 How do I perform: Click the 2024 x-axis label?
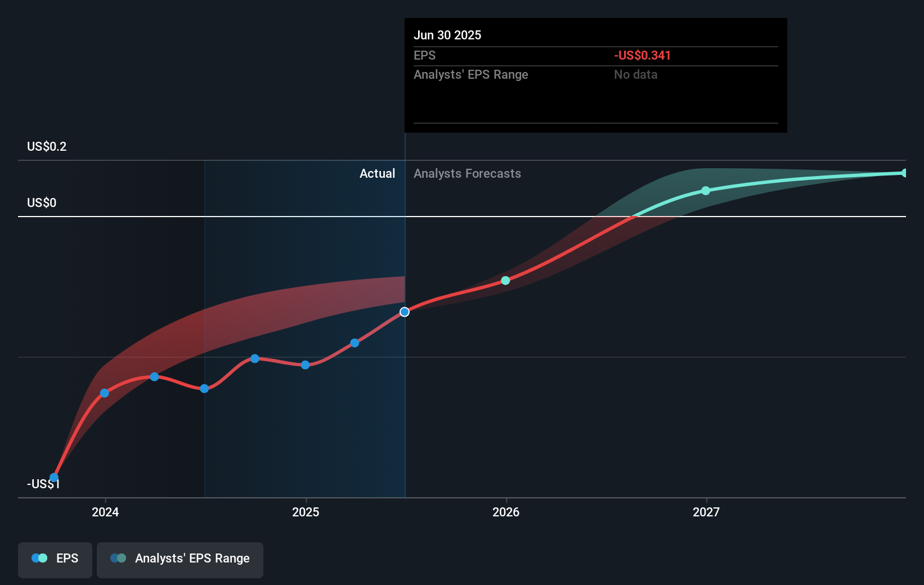coord(105,512)
